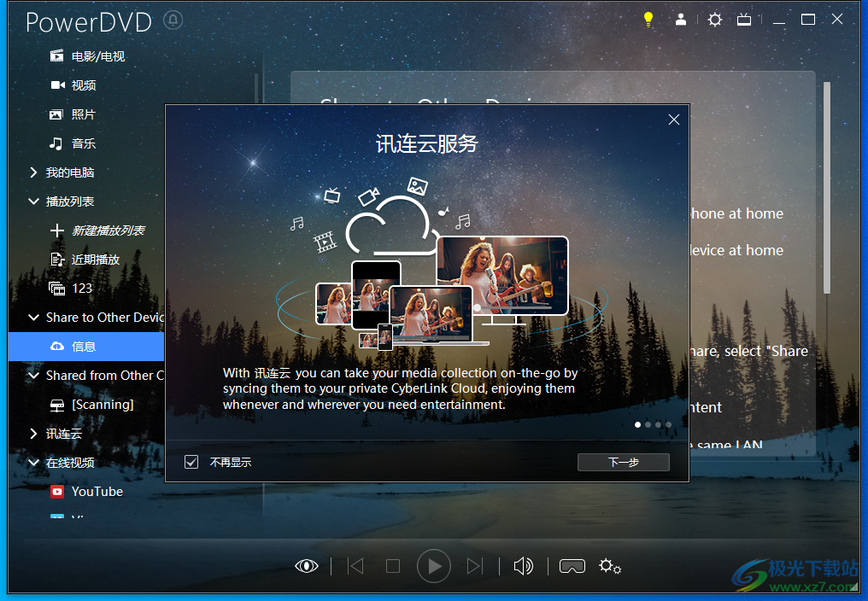Collapse the 播放列表 section
Screen dimensions: 868x601
(33, 201)
